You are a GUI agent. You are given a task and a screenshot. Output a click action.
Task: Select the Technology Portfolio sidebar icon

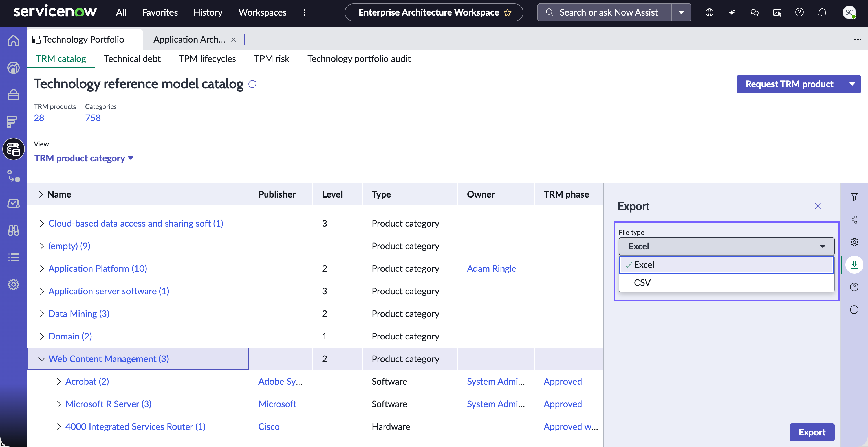[x=14, y=149]
